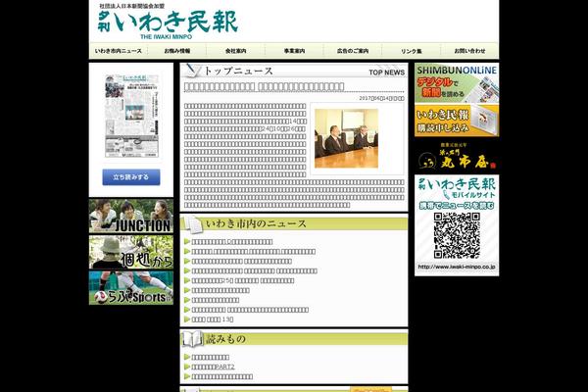
Task: Open the top news headline link
Action: click(264, 87)
